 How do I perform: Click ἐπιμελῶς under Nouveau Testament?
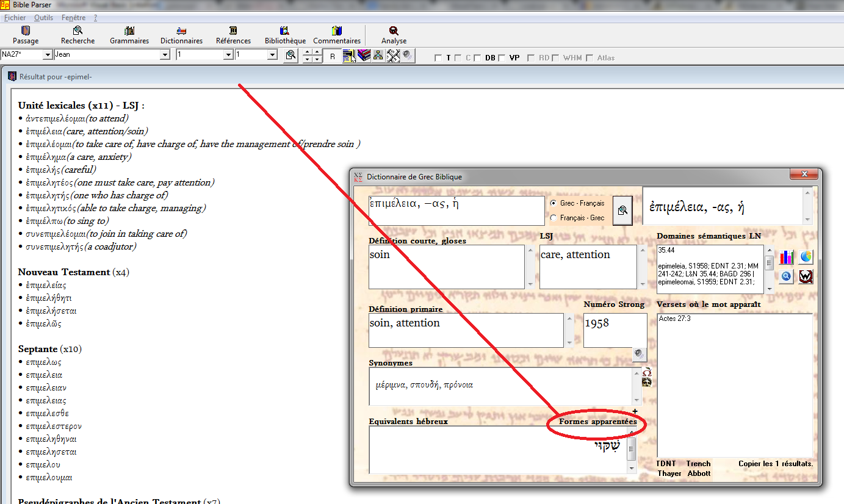[x=43, y=324]
